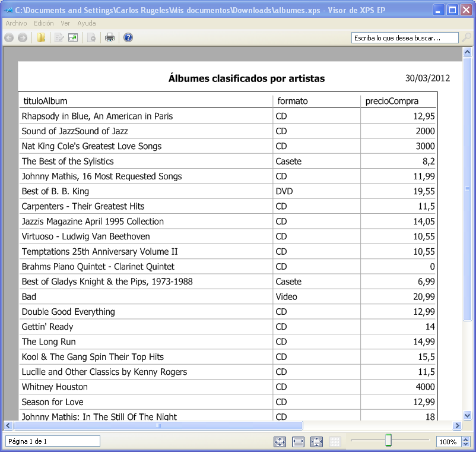The image size is (476, 452).
Task: Open the Archivo menu
Action: click(x=16, y=23)
